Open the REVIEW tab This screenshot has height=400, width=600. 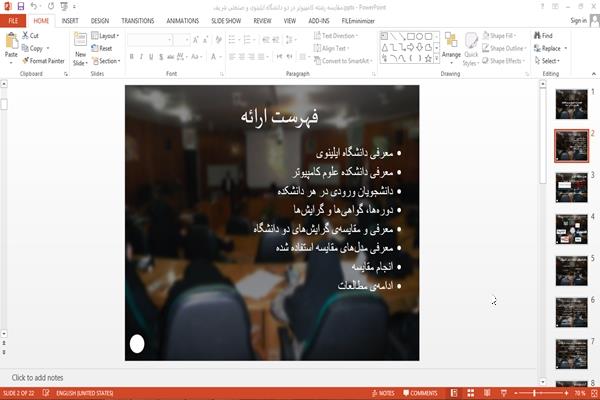(262, 21)
